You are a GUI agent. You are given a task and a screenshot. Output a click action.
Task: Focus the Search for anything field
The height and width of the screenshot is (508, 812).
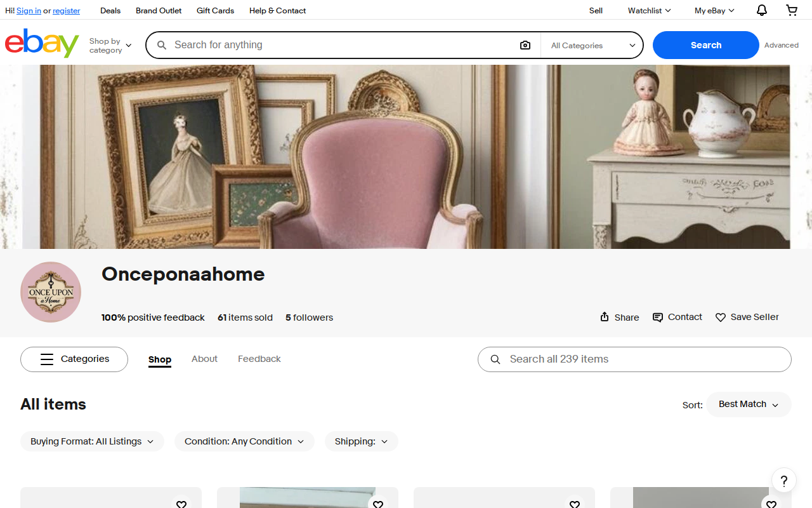point(343,45)
